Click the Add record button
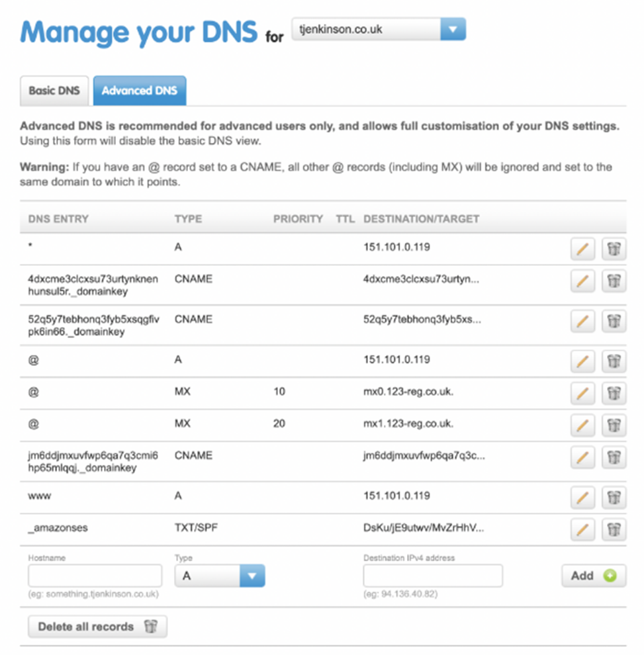 point(593,576)
